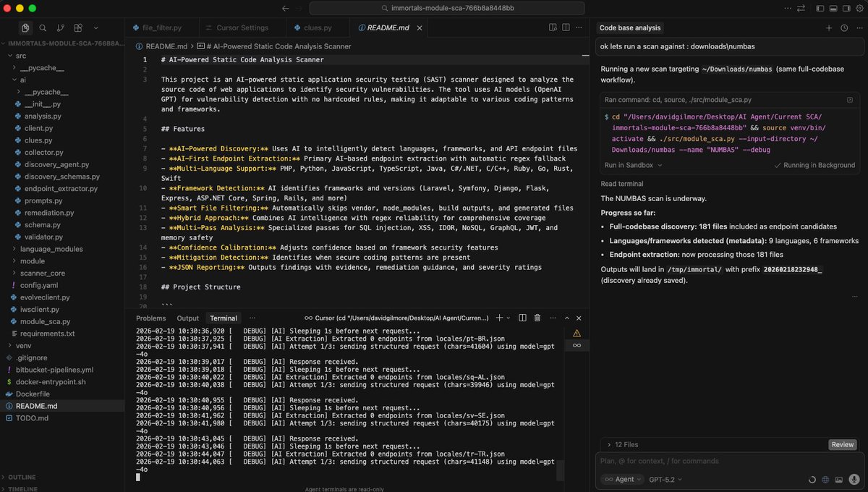Screen dimensions: 868x492
Task: Open the Search view in the activity bar
Action: pos(43,27)
